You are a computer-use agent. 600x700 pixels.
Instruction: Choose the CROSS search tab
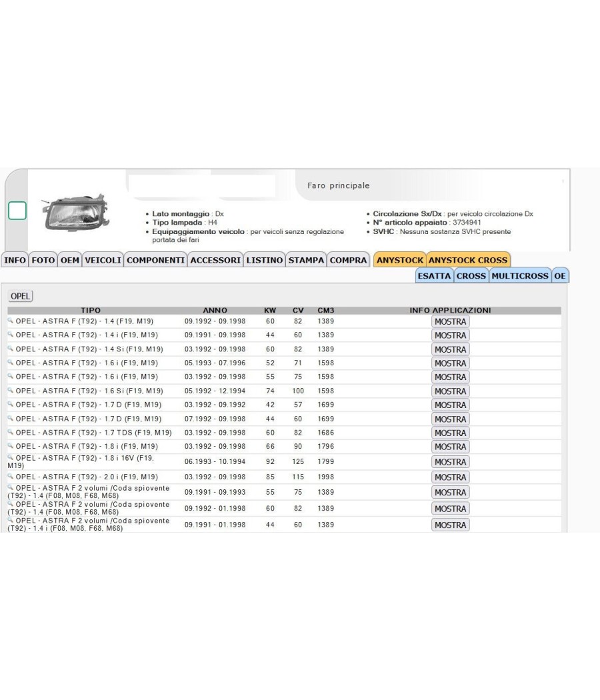[x=471, y=275]
